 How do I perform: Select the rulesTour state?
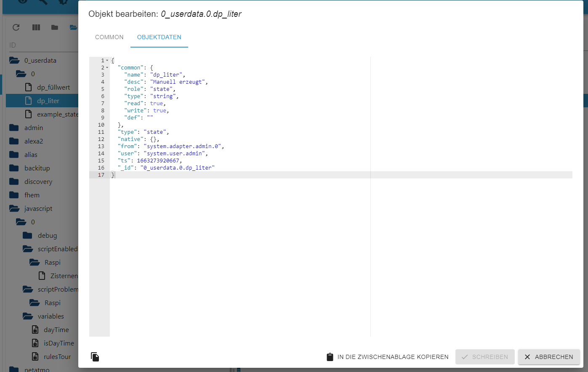pos(57,357)
